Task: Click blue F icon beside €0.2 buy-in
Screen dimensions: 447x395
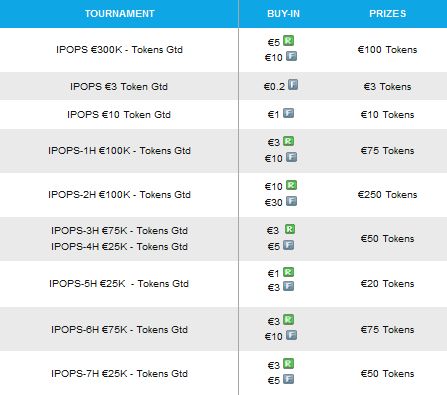Action: (293, 85)
